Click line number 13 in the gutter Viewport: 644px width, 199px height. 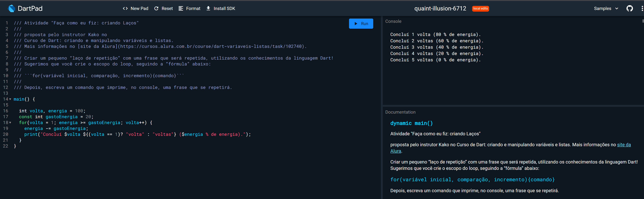(x=6, y=93)
